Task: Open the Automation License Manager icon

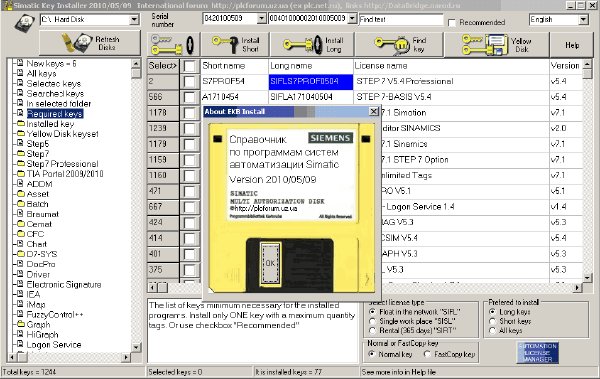Action: tap(537, 353)
